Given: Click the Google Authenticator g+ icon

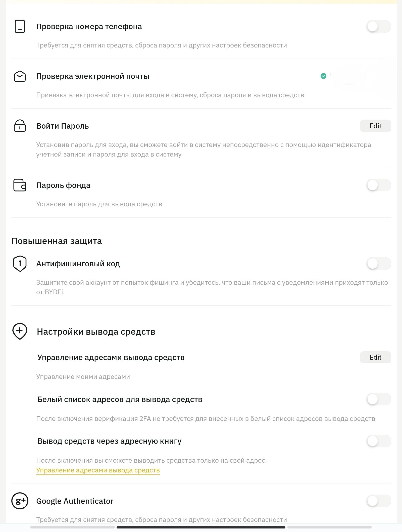Looking at the screenshot, I should pyautogui.click(x=20, y=501).
